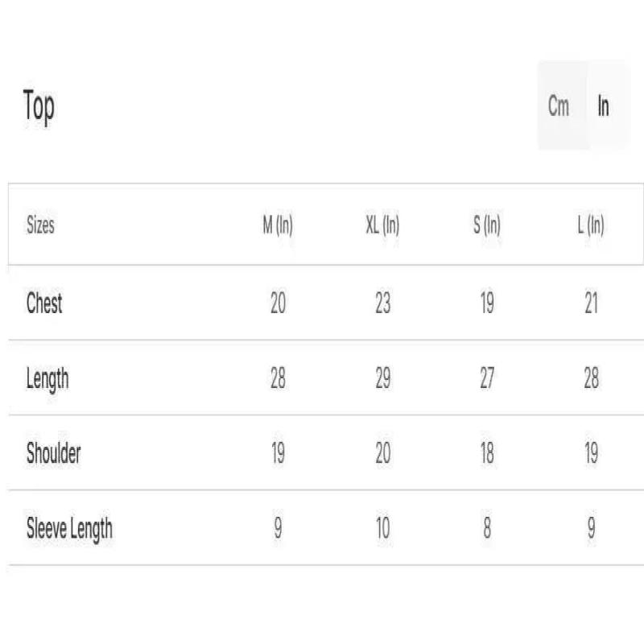
Task: Click the S sleeve length value 8
Action: tap(487, 529)
